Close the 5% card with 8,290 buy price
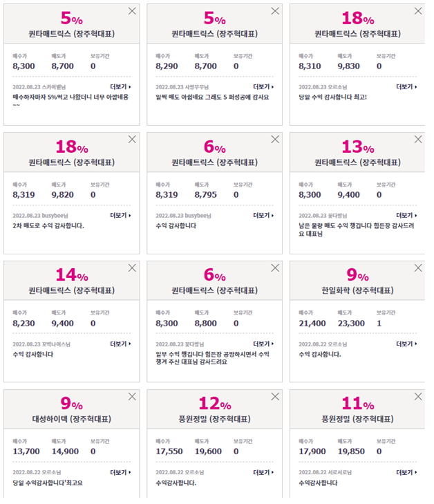This screenshot has height=504, width=434. coord(275,11)
